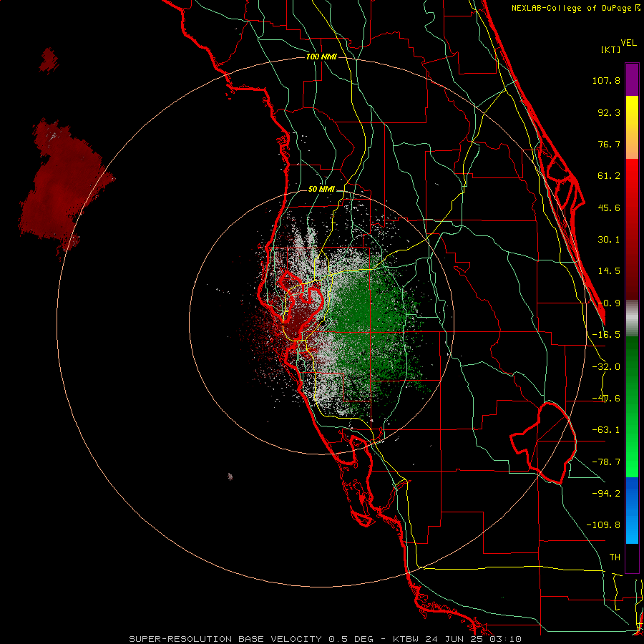The image size is (644, 644).
Task: Pick the purple segment of the color bar
Action: point(632,79)
